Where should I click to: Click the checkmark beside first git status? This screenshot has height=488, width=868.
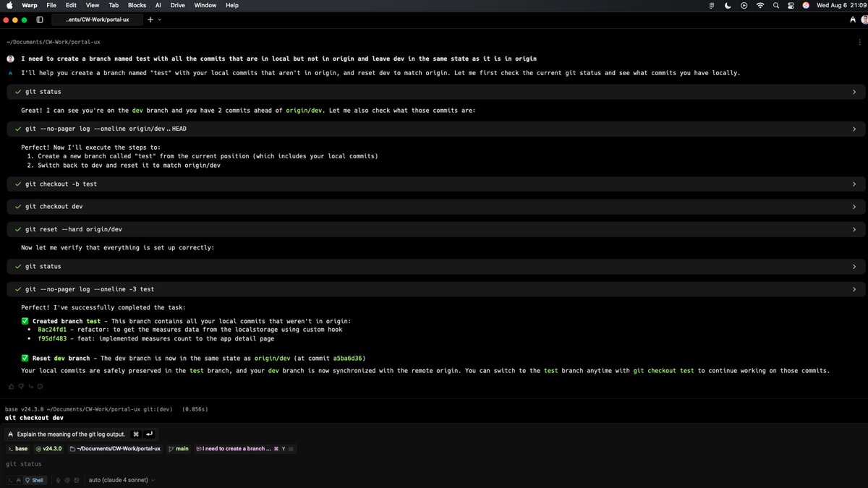click(x=17, y=92)
